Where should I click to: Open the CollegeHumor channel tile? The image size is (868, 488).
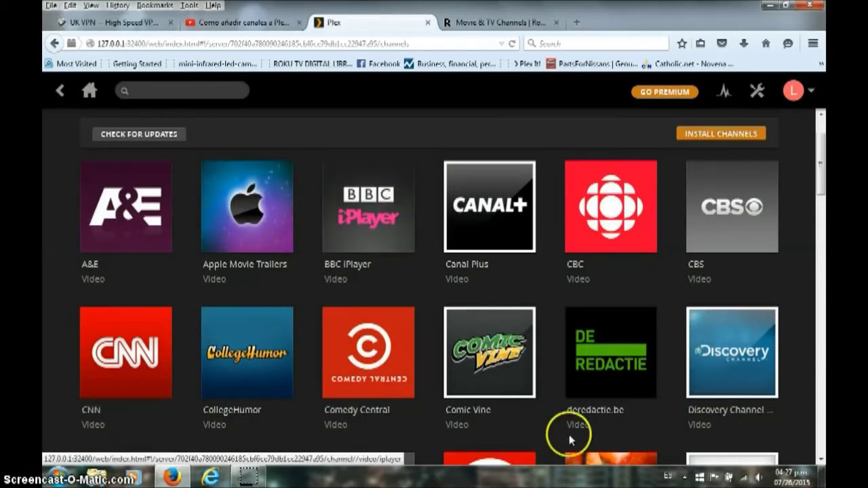point(247,352)
